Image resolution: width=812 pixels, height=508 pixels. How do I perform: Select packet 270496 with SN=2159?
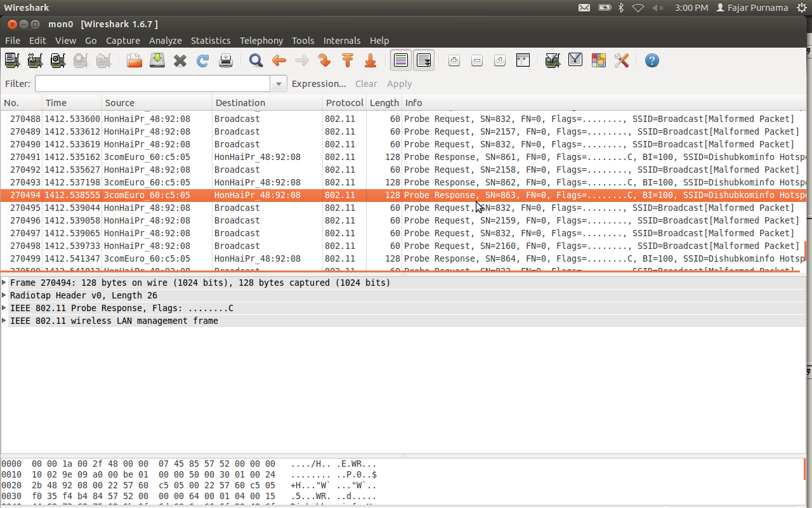(403, 220)
